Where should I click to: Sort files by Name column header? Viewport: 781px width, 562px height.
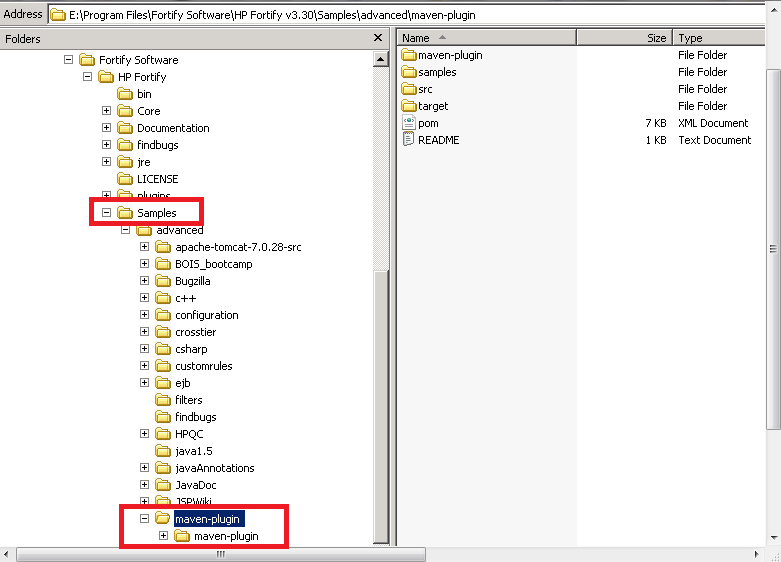pyautogui.click(x=487, y=38)
